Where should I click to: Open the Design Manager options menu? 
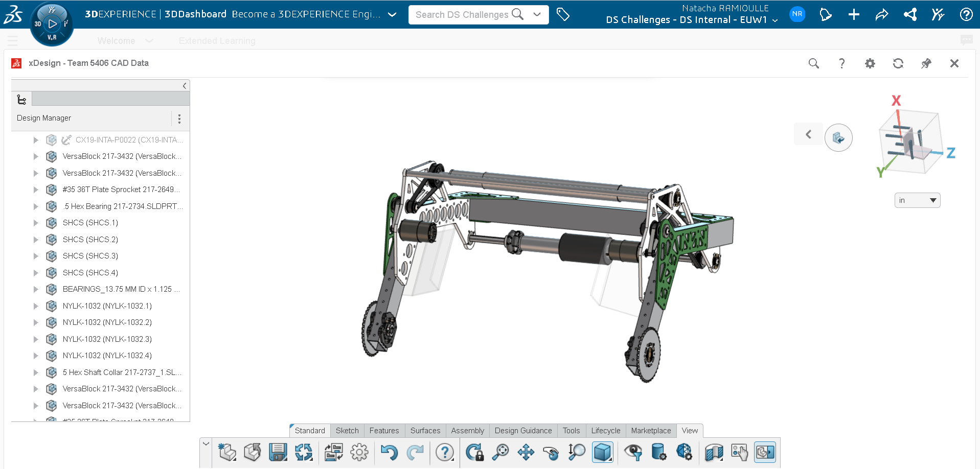(x=179, y=118)
